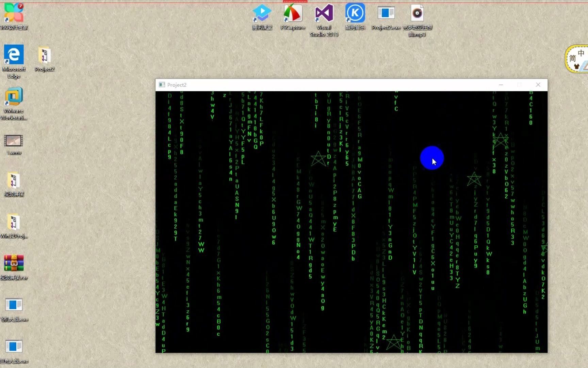
Task: Click the 简 character on IME widget
Action: [x=573, y=58]
